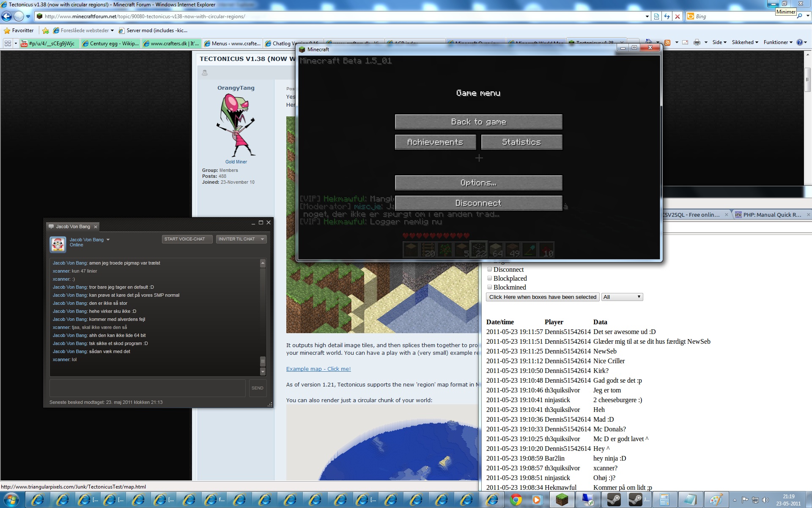The height and width of the screenshot is (508, 812).
Task: Click the Disconnect button in Game menu
Action: (x=478, y=203)
